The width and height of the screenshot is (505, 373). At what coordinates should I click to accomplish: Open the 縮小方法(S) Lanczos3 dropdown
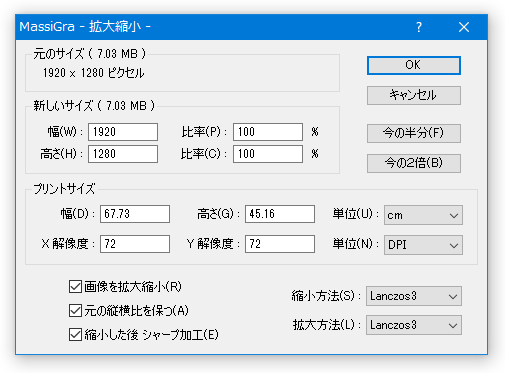(414, 296)
